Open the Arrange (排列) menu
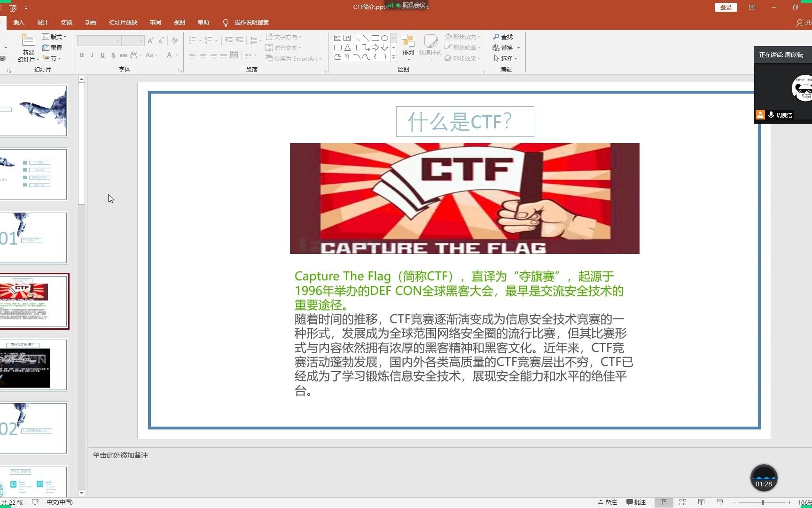Viewport: 812px width, 508px height. (x=408, y=47)
